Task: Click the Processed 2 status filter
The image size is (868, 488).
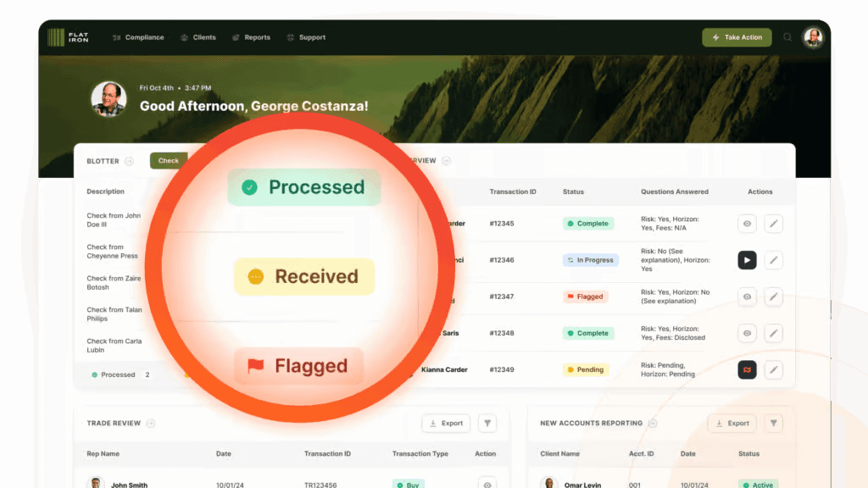Action: 120,374
